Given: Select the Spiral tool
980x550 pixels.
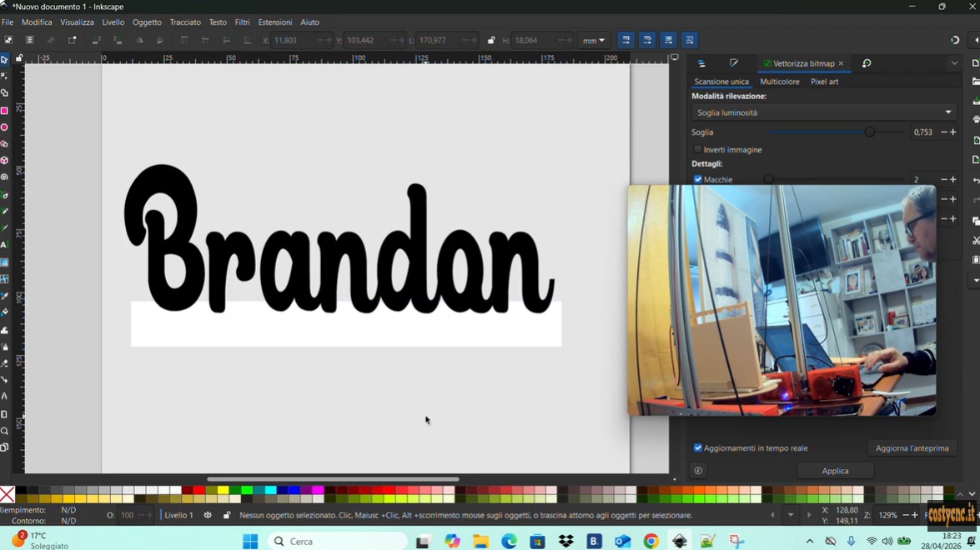Looking at the screenshot, I should pos(4,177).
